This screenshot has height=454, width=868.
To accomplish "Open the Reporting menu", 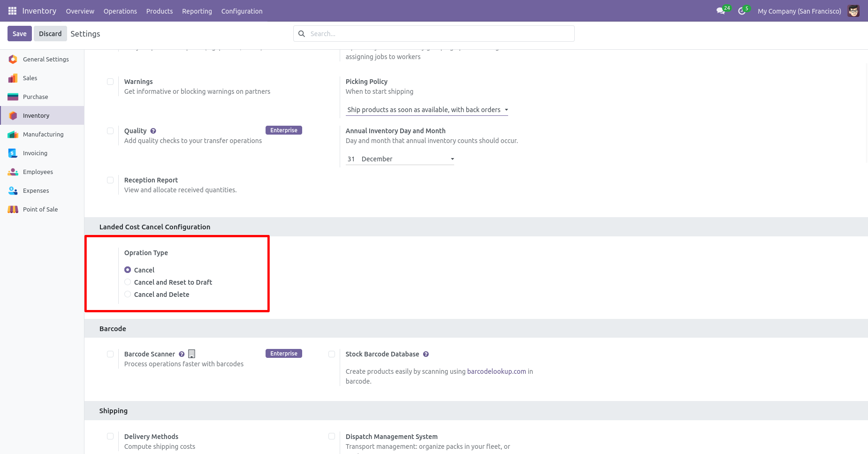I will (x=197, y=11).
